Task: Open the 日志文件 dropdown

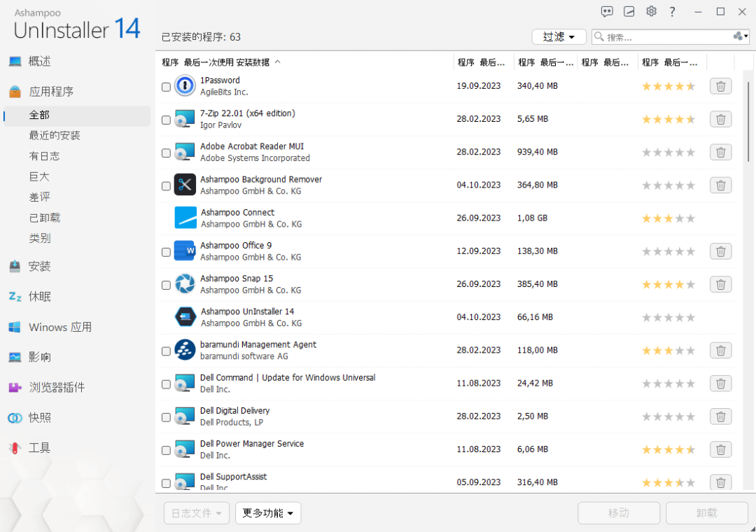Action: click(197, 512)
